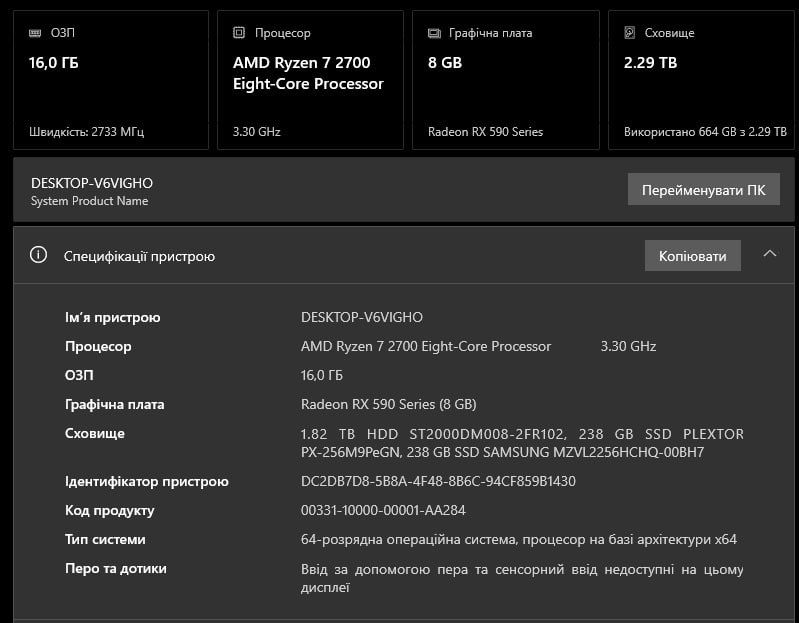
Task: Click the Графічна плата label in specifications
Action: click(115, 404)
